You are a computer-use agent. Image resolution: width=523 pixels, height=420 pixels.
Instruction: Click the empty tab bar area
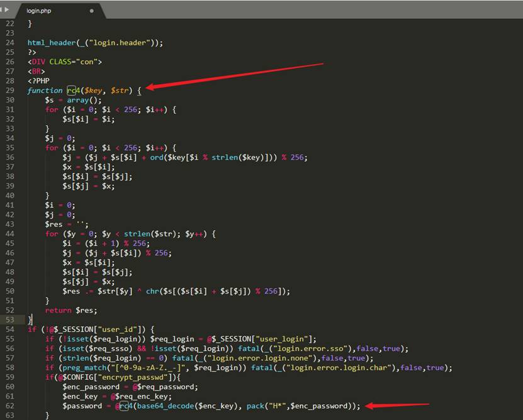tap(315, 9)
